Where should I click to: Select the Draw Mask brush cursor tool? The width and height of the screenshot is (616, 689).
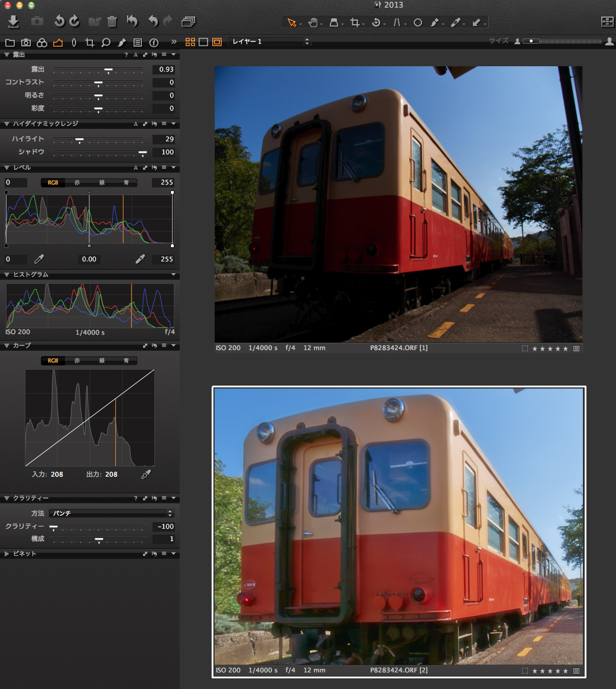(x=435, y=22)
